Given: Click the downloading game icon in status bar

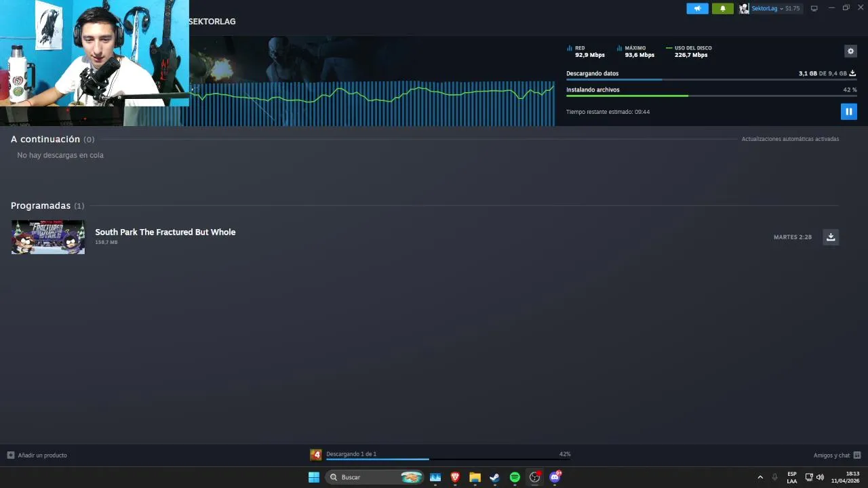Looking at the screenshot, I should point(316,455).
